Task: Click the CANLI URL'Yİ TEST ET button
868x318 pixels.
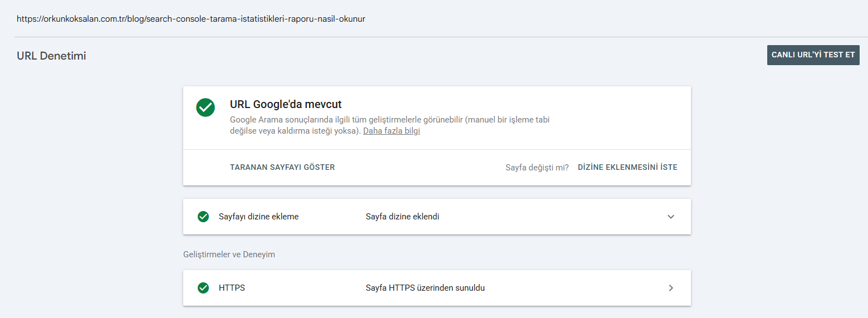Action: (x=813, y=55)
